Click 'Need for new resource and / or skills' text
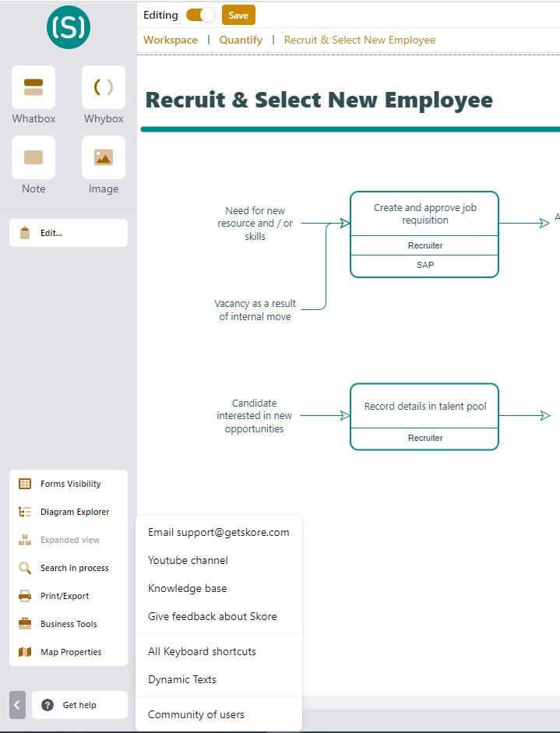Viewport: 560px width, 733px height. point(255,224)
